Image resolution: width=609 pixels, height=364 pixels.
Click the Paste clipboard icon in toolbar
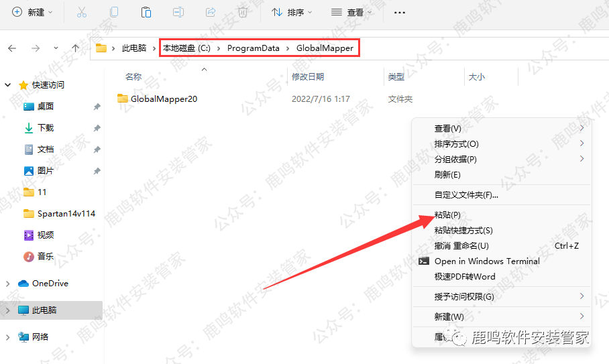(146, 12)
